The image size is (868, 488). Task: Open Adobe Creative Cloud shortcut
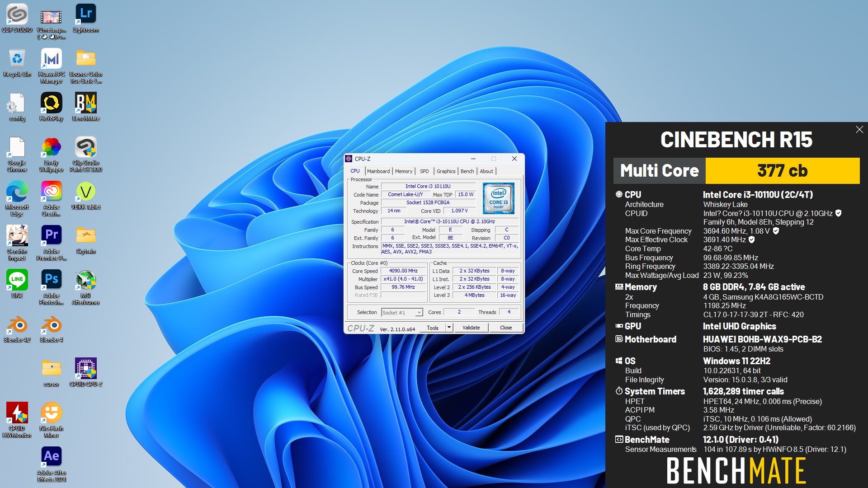pos(51,199)
